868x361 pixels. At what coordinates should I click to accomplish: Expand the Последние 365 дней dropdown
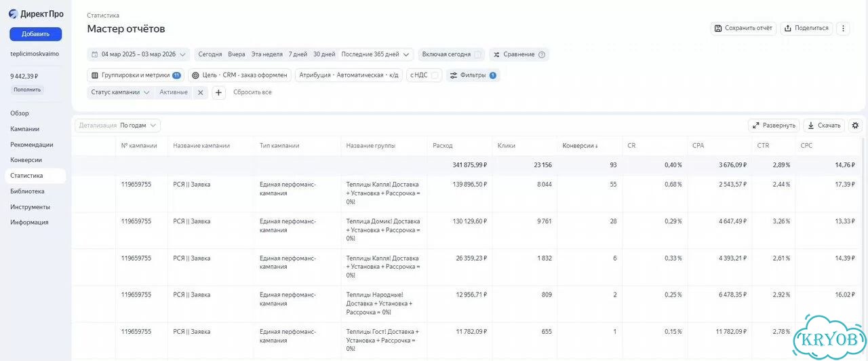376,54
